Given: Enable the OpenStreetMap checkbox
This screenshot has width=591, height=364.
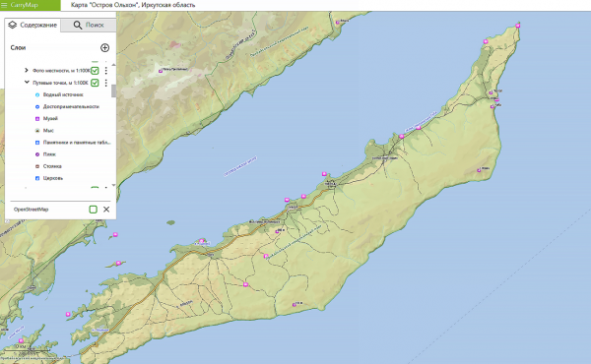Looking at the screenshot, I should tap(94, 210).
